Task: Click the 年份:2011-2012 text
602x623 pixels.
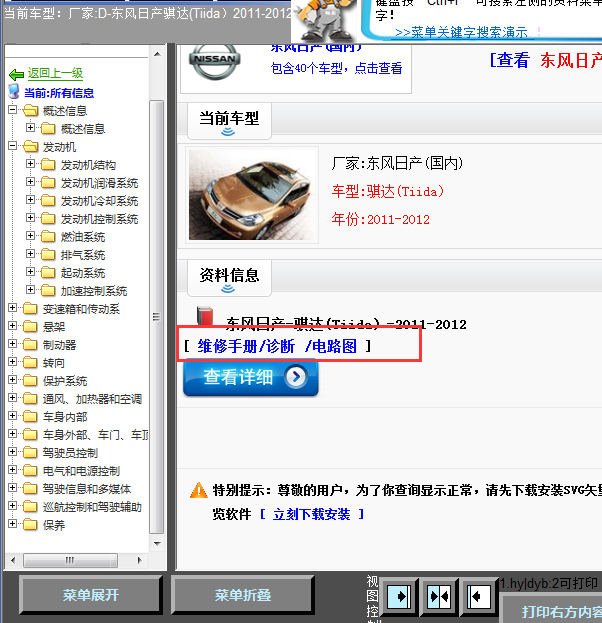Action: click(x=381, y=219)
